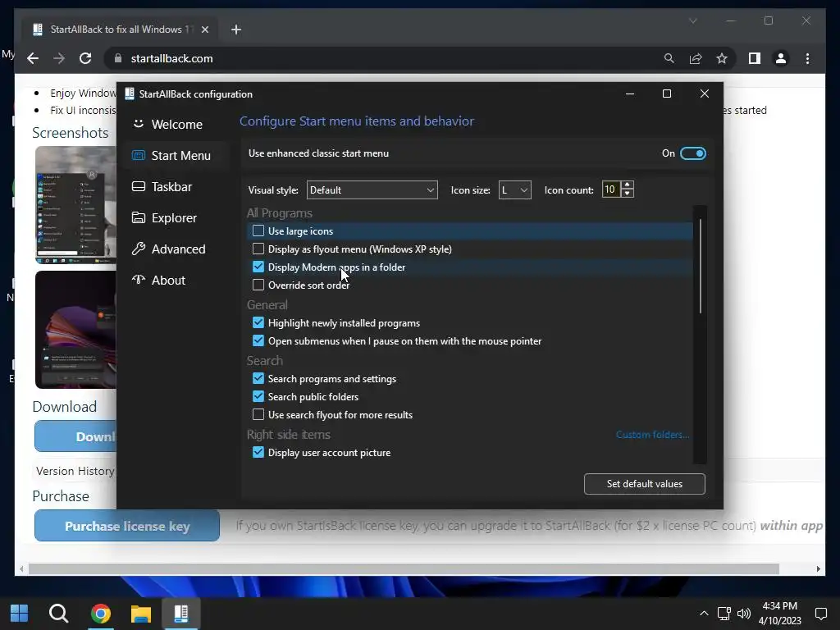Uncheck Display user account picture
The height and width of the screenshot is (630, 840).
(258, 453)
